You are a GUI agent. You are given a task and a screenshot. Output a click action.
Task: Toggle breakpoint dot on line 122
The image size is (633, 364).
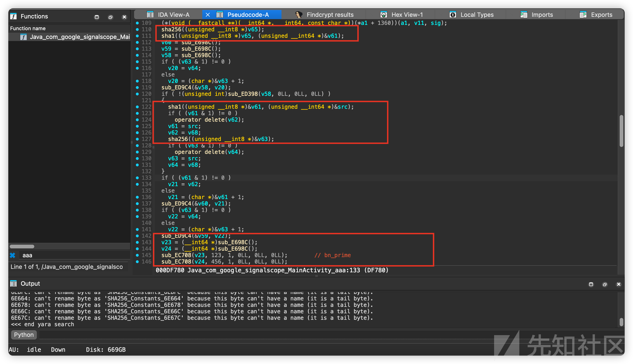[x=137, y=107]
